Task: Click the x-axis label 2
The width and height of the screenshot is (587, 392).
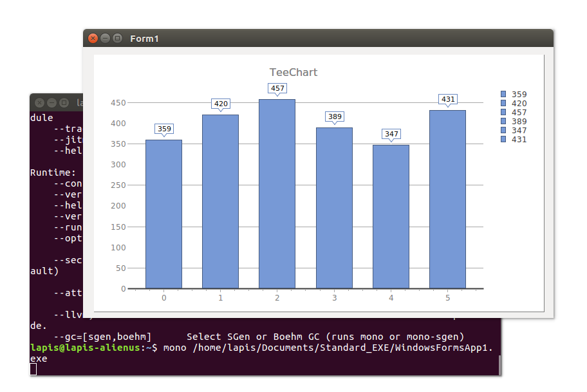Action: tap(277, 298)
